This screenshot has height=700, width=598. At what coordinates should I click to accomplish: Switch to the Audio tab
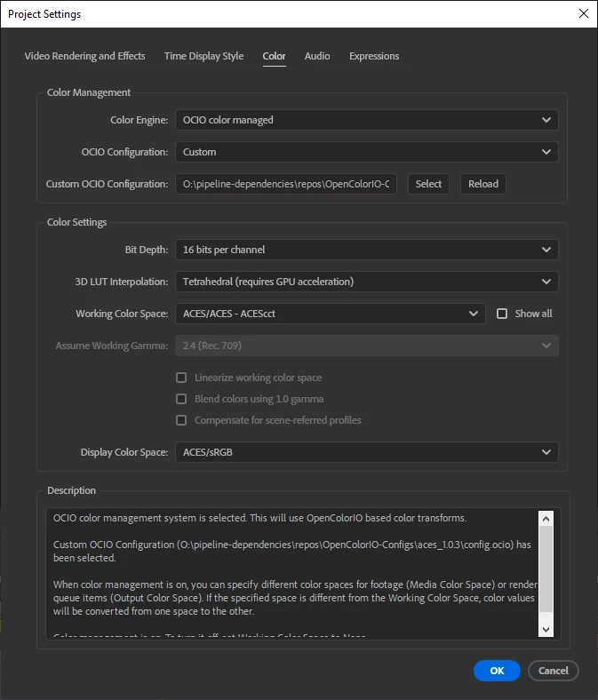pos(317,56)
